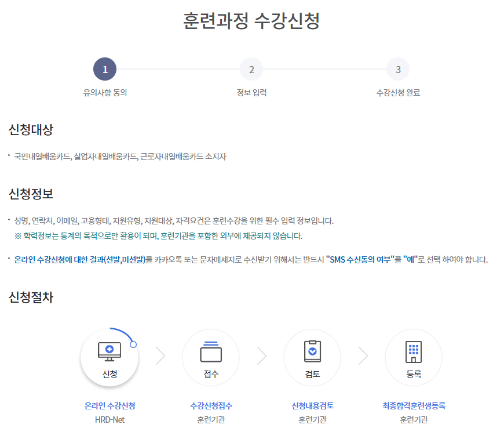Click 훈련기관 under 최종합격훈련생등록

point(414,420)
